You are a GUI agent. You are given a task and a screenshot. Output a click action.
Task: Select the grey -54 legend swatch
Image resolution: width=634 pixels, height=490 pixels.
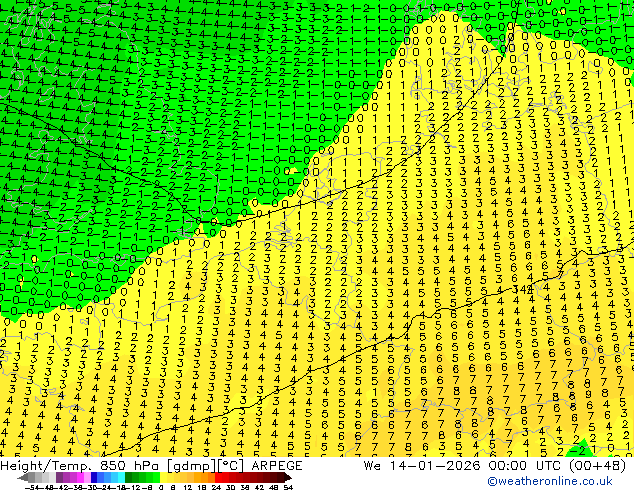pos(31,477)
